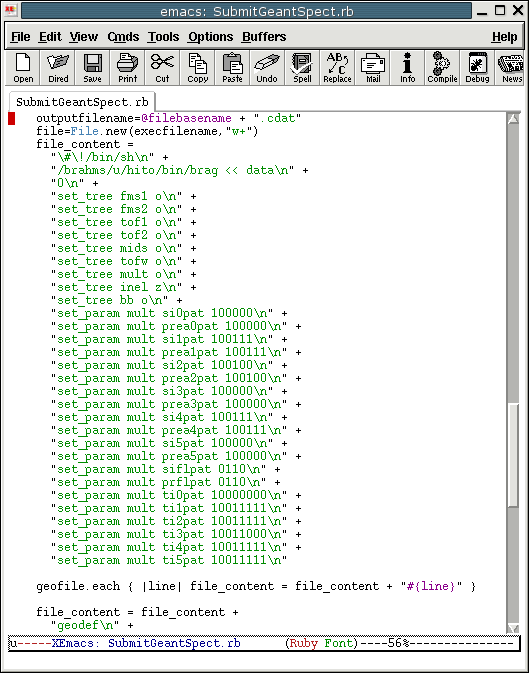This screenshot has width=529, height=673.
Task: Click the Ruby mode indicator in modeline
Action: click(303, 643)
